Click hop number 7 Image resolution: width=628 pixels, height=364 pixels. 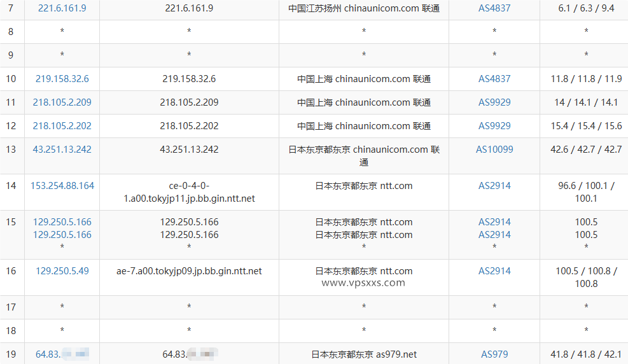click(11, 8)
